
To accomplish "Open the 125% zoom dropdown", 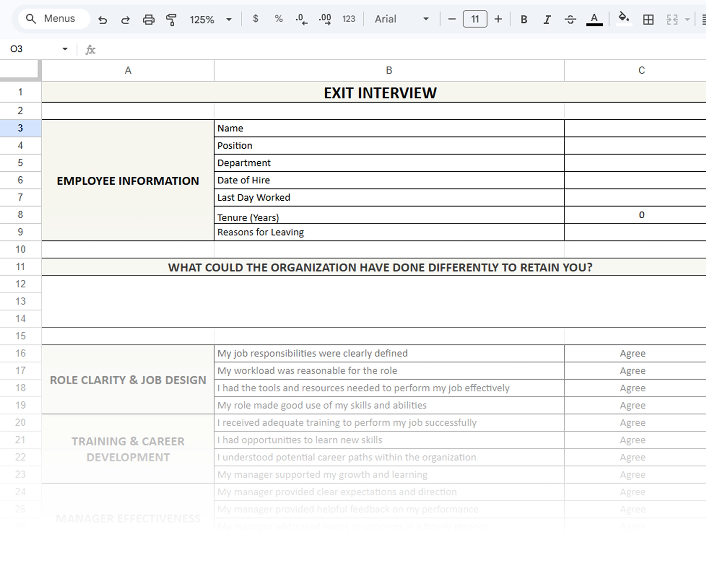I will [211, 19].
